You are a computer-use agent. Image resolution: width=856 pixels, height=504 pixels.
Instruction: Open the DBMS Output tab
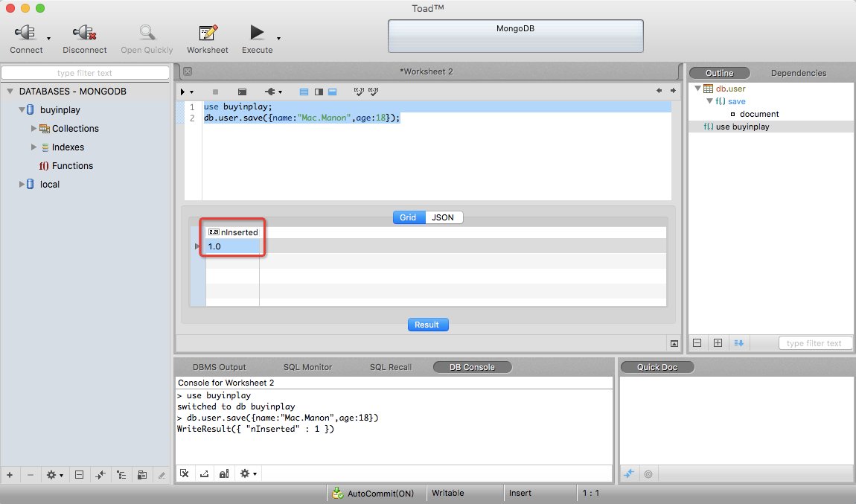[220, 368]
